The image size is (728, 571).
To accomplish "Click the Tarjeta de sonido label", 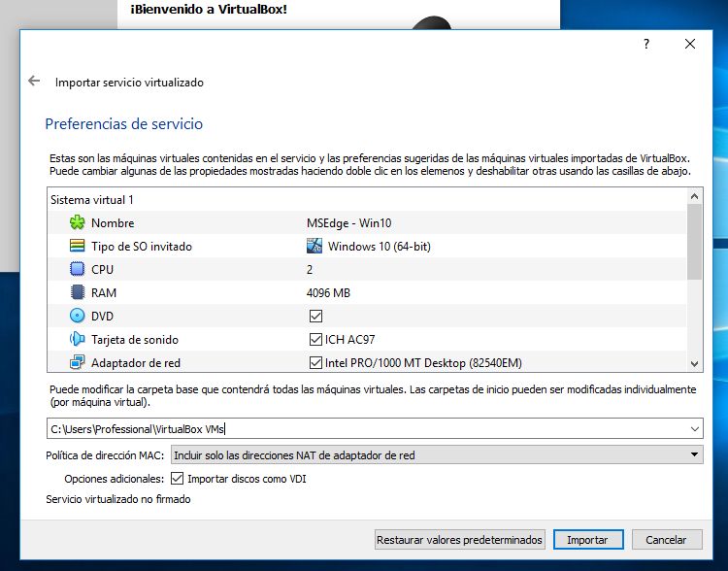I will tap(135, 340).
